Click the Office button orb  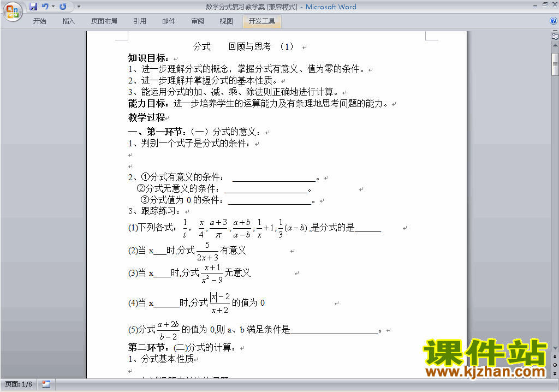(13, 11)
